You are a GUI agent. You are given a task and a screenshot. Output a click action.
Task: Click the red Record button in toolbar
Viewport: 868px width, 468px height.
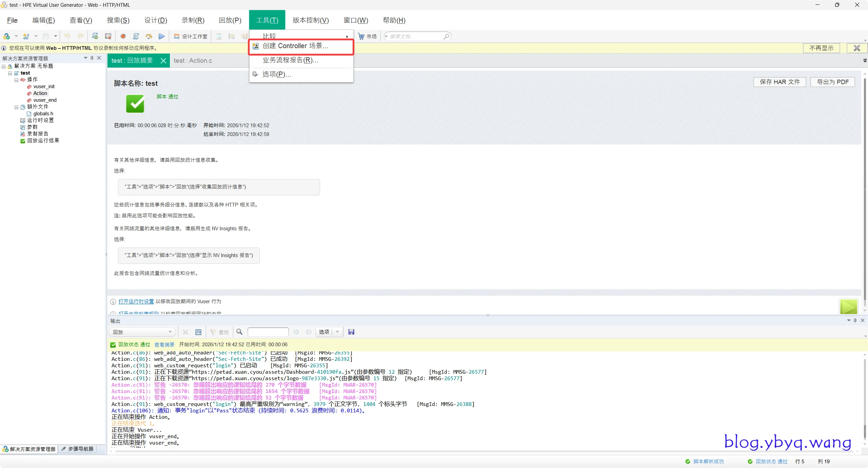click(x=123, y=36)
